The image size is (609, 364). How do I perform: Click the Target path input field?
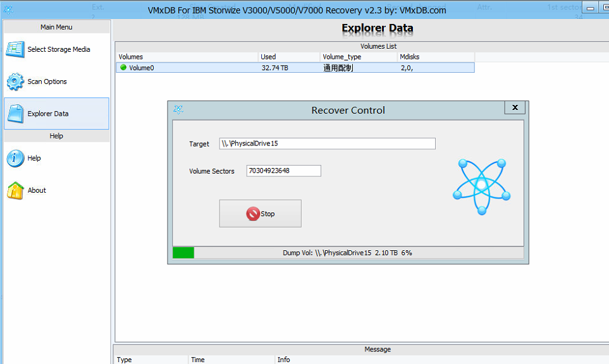pyautogui.click(x=327, y=143)
